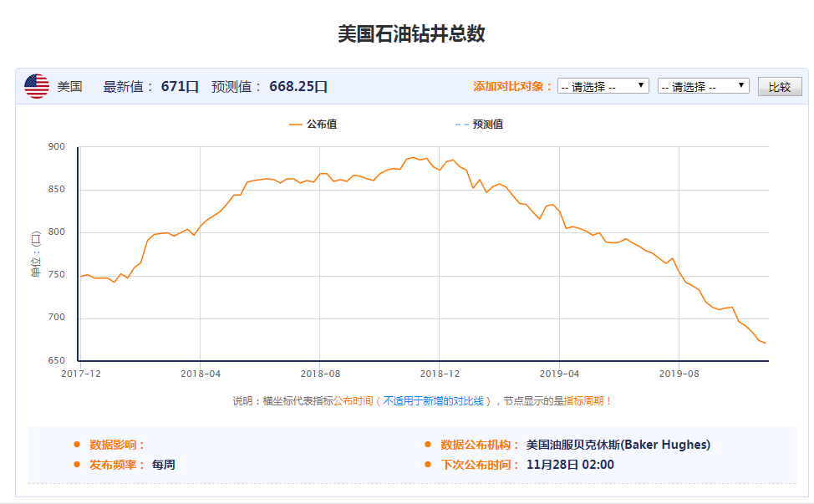Click the latest value 671口

point(180,86)
